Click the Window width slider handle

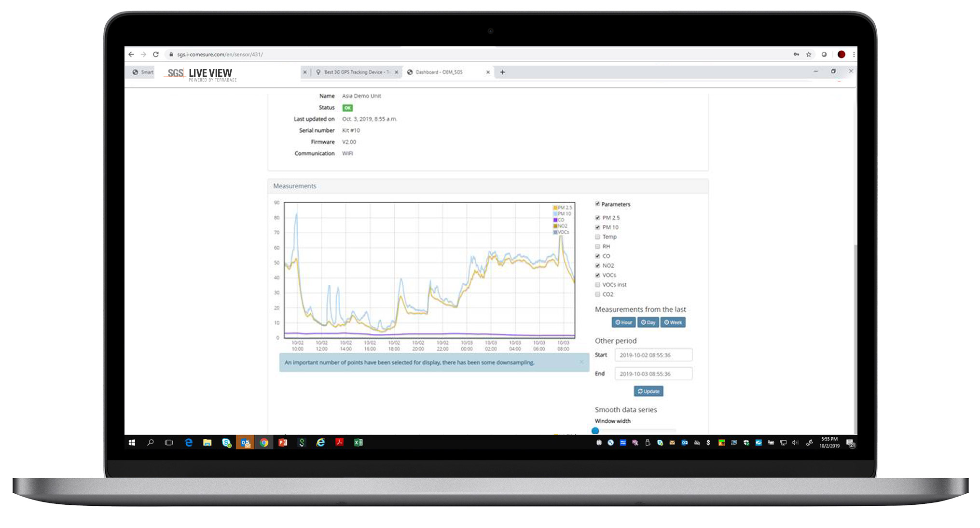click(595, 431)
